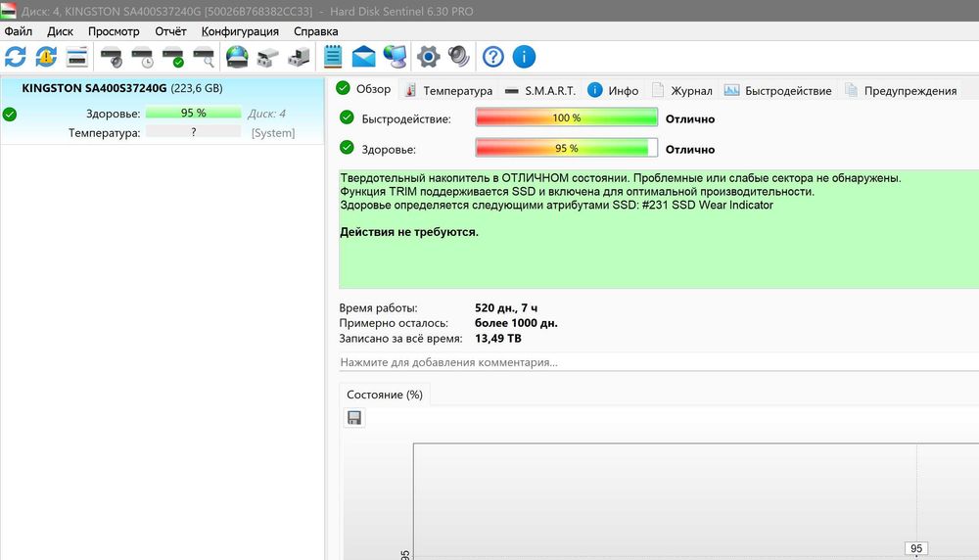Switch to the Температура tab
The width and height of the screenshot is (979, 560).
449,90
